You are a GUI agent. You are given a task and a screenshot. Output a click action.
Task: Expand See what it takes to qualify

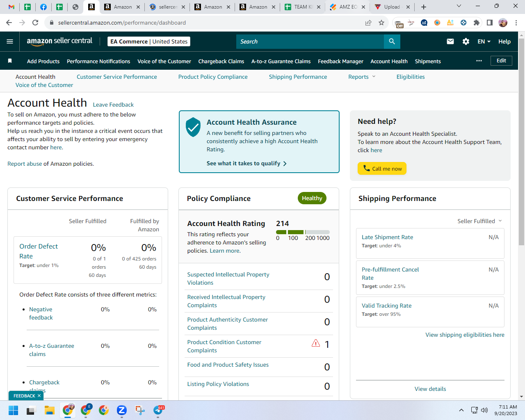(247, 163)
